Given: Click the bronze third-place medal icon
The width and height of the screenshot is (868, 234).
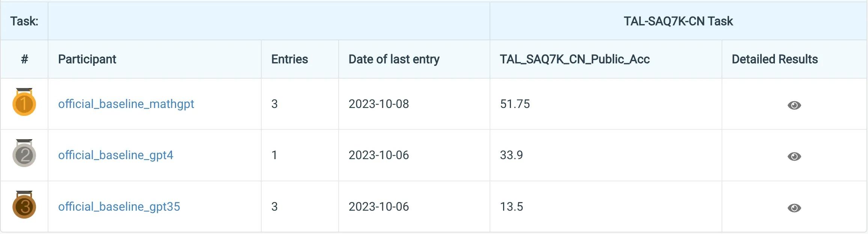Looking at the screenshot, I should tap(24, 205).
